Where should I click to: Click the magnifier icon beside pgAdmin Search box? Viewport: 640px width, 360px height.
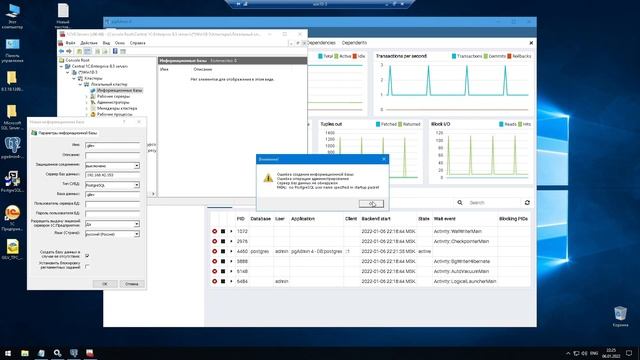tap(460, 202)
